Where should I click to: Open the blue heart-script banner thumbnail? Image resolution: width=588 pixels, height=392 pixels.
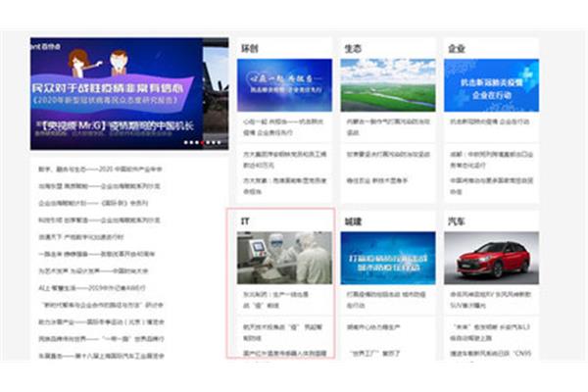click(x=284, y=85)
